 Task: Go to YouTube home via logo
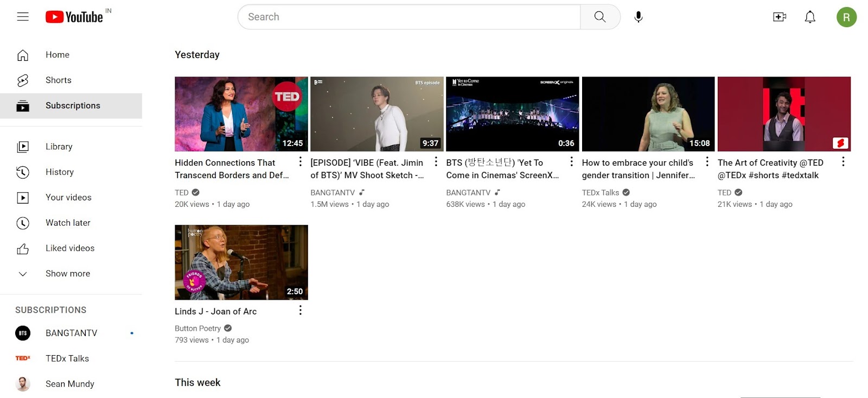[74, 17]
